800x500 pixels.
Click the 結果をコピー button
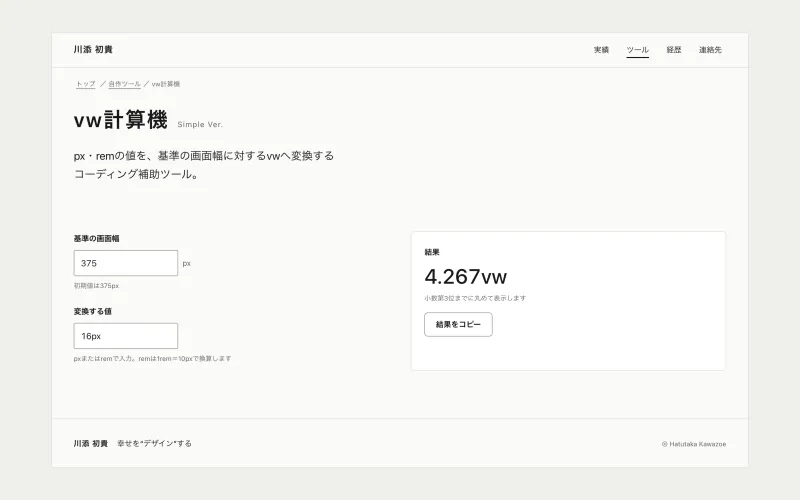[458, 324]
